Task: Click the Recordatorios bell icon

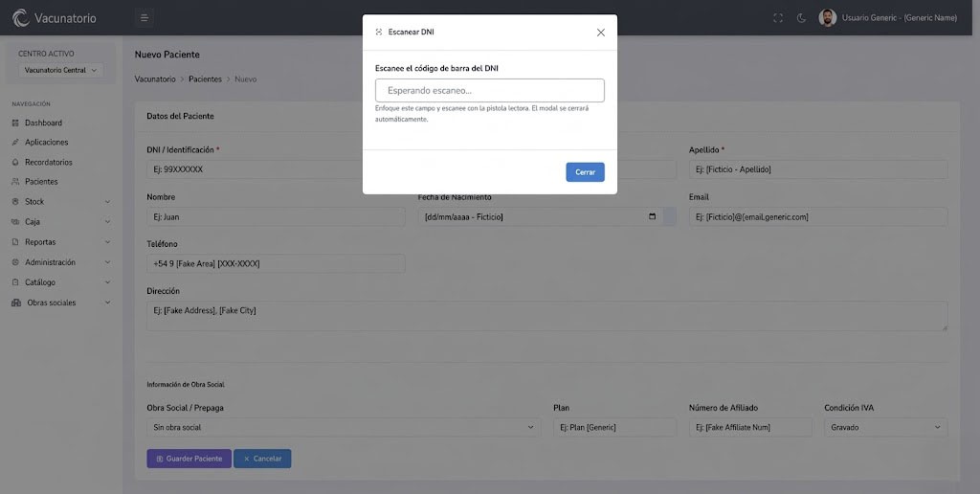Action: [15, 162]
